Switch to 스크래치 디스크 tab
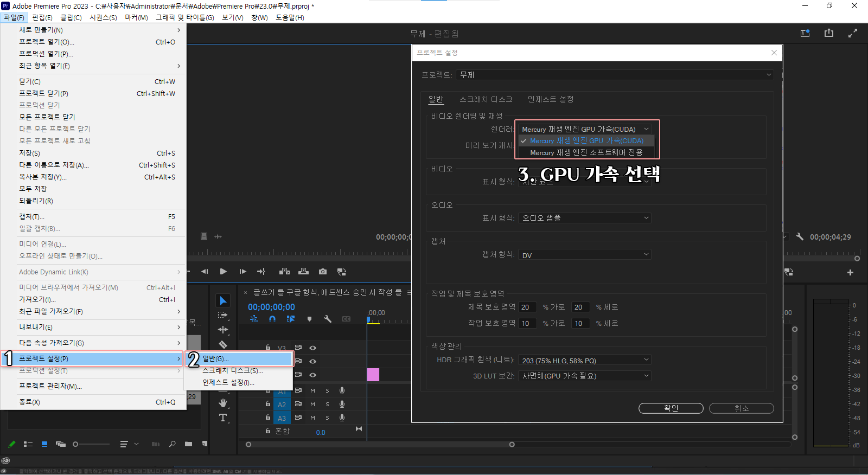 (486, 99)
